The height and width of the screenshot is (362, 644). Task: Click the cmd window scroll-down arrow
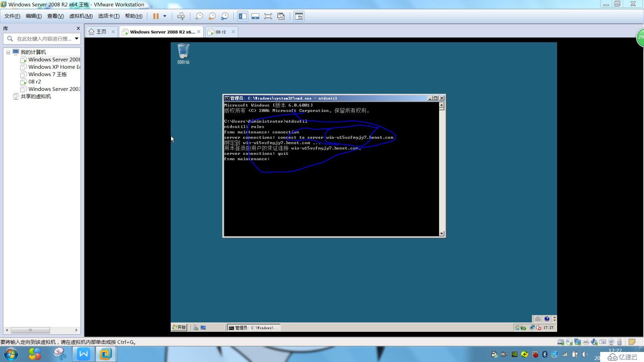click(442, 233)
